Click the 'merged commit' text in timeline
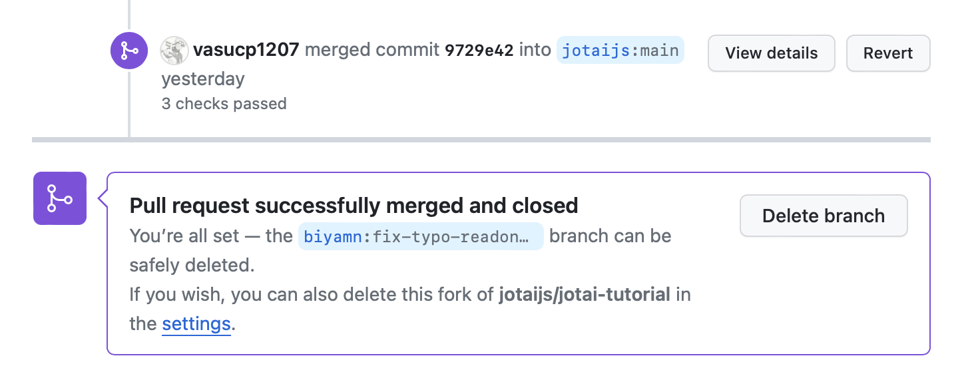The height and width of the screenshot is (374, 980). (x=372, y=50)
